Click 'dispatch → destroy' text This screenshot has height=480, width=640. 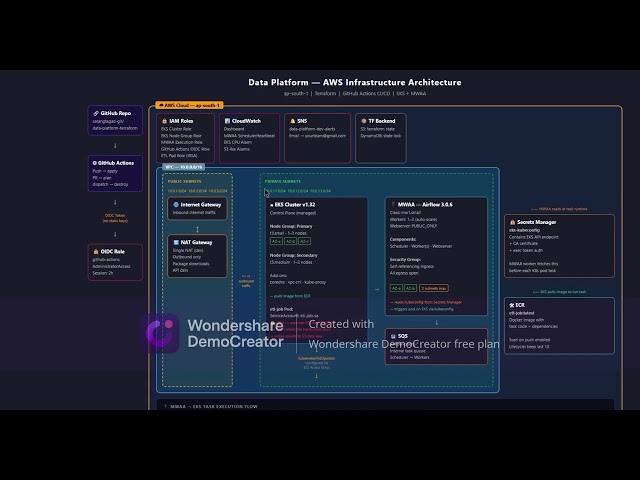[110, 184]
